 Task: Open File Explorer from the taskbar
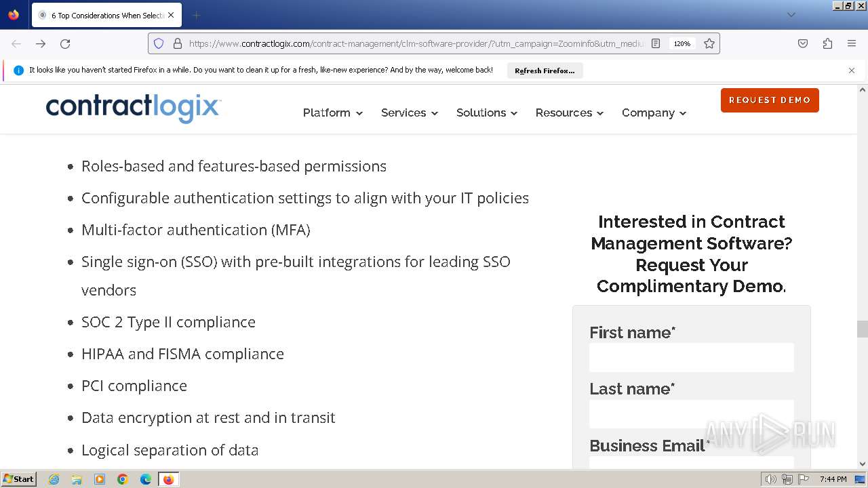77,479
